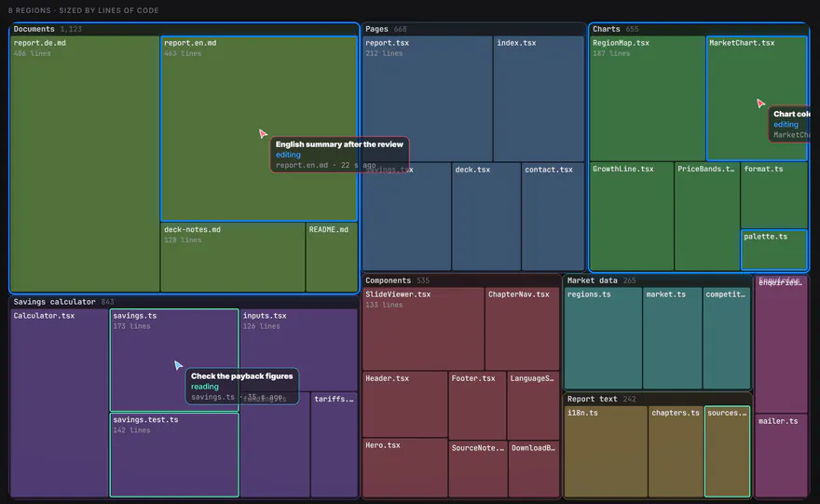Click the LanguageS… tile in Components
The width and height of the screenshot is (820, 504).
click(x=533, y=405)
